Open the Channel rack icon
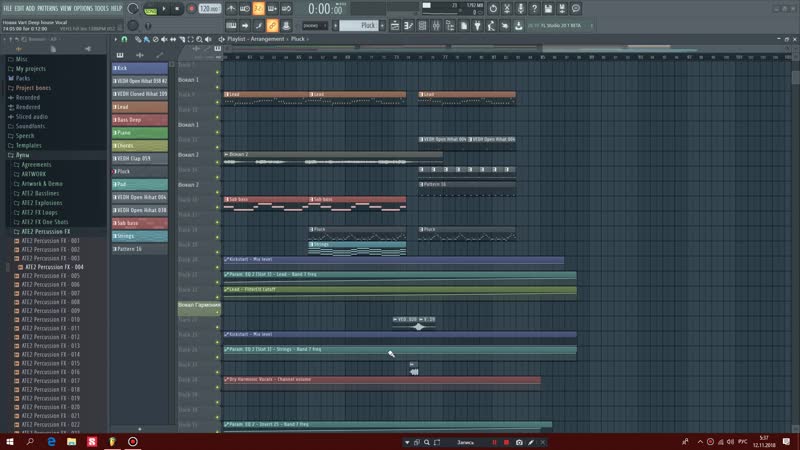This screenshot has width=800, height=450. coord(422,26)
